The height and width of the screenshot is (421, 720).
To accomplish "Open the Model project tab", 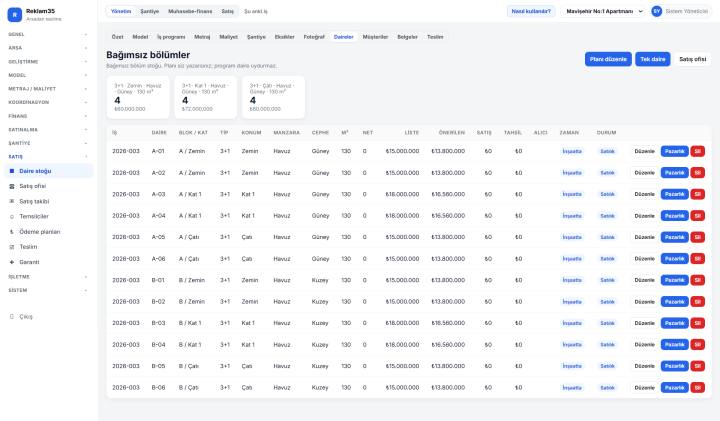I will click(x=141, y=37).
